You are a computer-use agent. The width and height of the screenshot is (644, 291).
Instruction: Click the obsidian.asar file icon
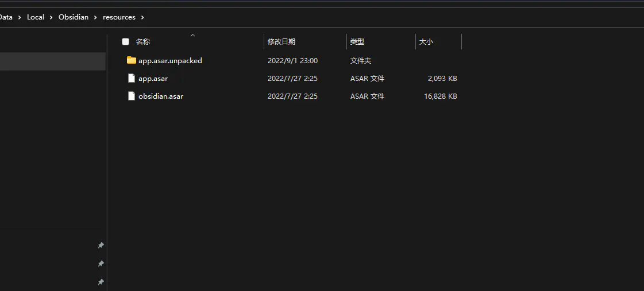131,96
